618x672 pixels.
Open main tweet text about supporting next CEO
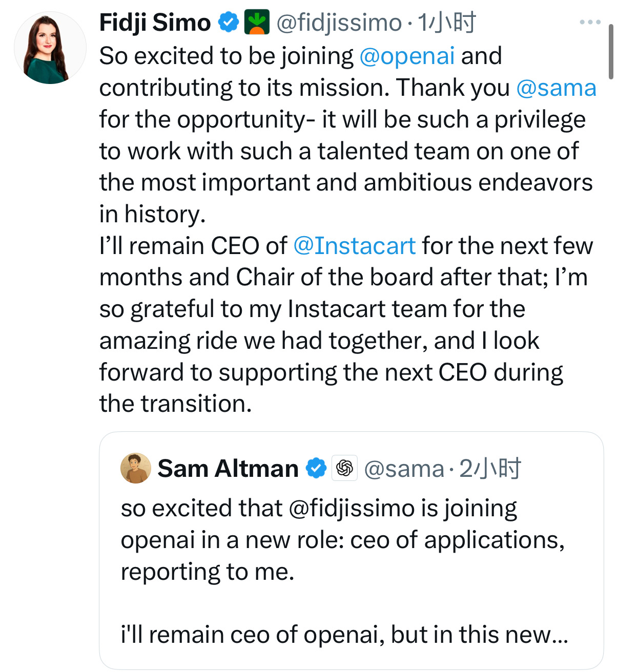click(x=331, y=372)
